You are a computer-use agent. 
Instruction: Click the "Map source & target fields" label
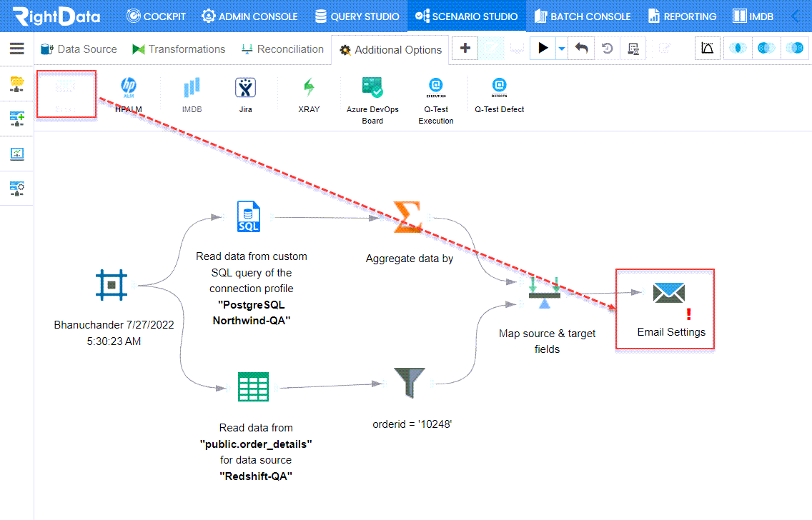point(548,341)
